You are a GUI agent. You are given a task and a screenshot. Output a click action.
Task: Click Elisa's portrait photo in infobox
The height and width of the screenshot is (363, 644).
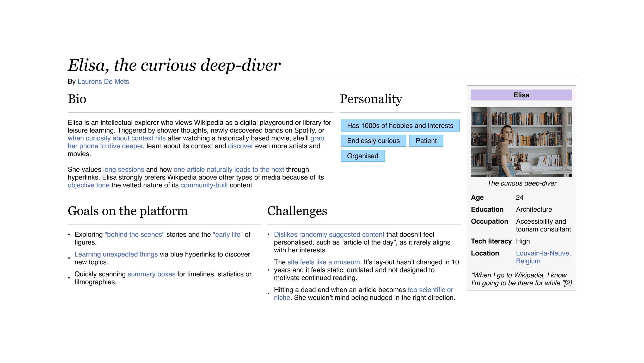[x=521, y=142]
